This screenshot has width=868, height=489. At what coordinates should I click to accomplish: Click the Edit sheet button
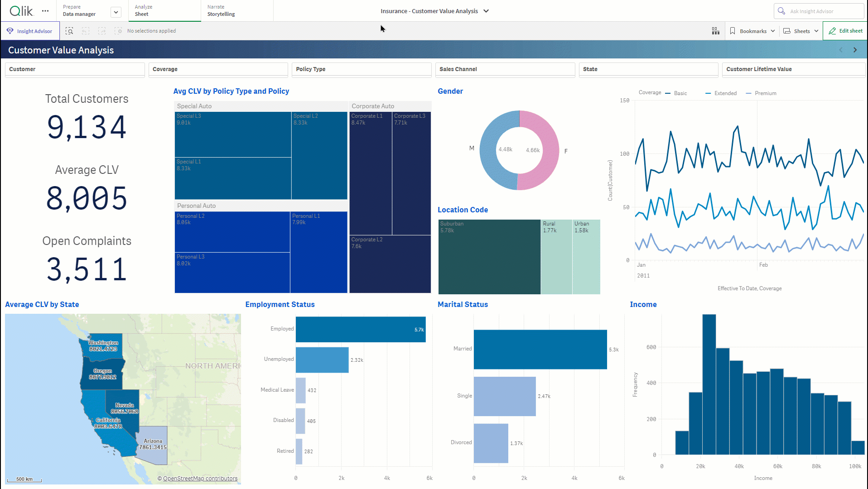pyautogui.click(x=844, y=31)
